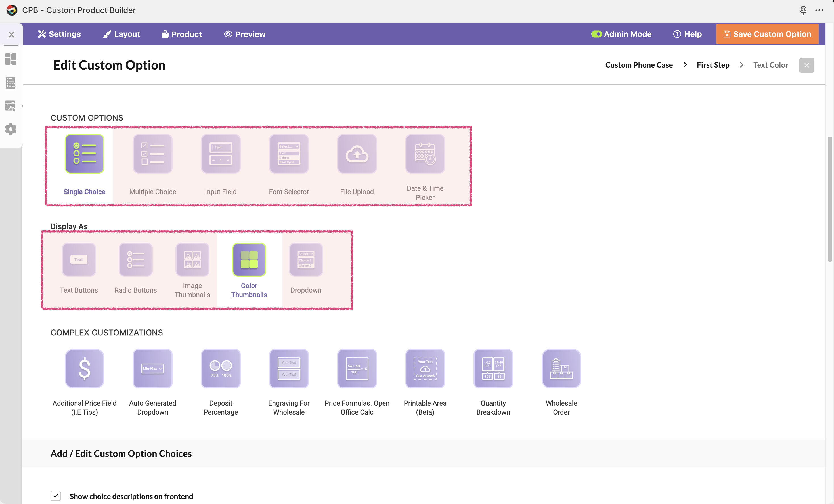
Task: Select the Radio Buttons display type
Action: pos(135,260)
